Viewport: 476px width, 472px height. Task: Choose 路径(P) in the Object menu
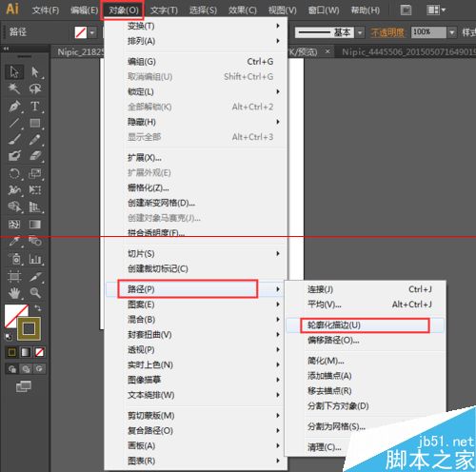pos(194,289)
